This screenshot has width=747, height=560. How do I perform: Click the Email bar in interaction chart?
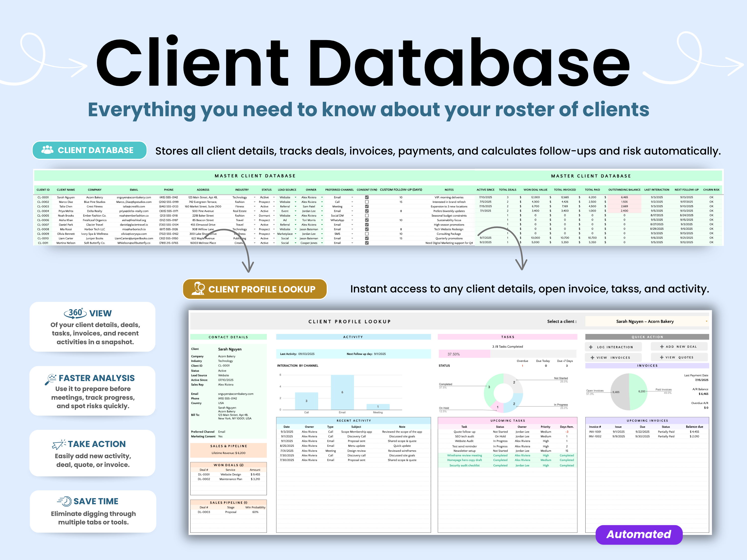click(x=342, y=392)
